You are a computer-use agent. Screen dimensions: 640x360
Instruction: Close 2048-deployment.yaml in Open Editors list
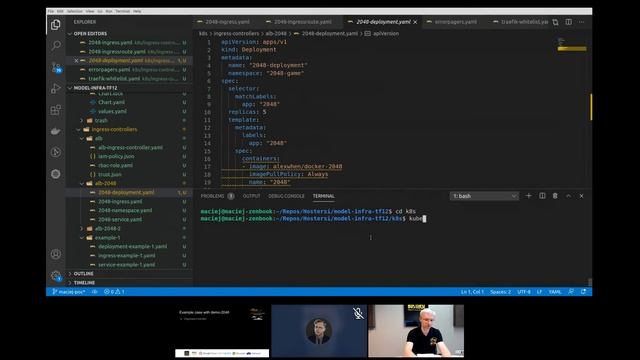(76, 60)
